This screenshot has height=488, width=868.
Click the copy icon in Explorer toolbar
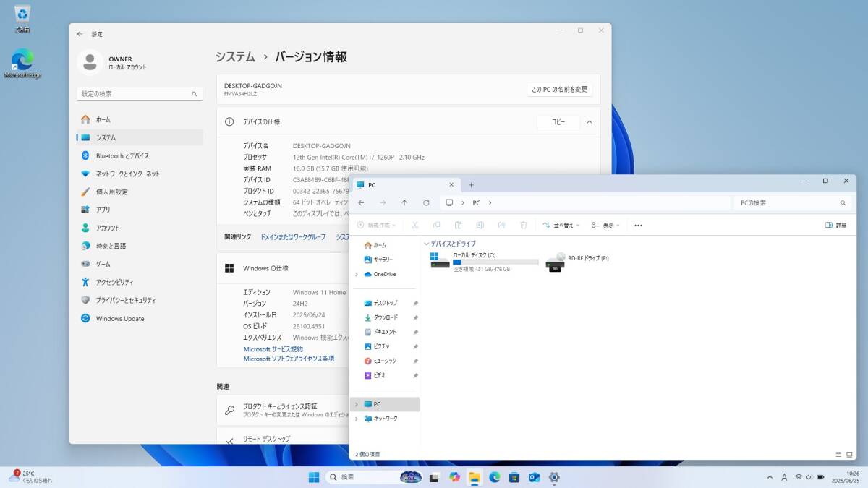pyautogui.click(x=436, y=225)
